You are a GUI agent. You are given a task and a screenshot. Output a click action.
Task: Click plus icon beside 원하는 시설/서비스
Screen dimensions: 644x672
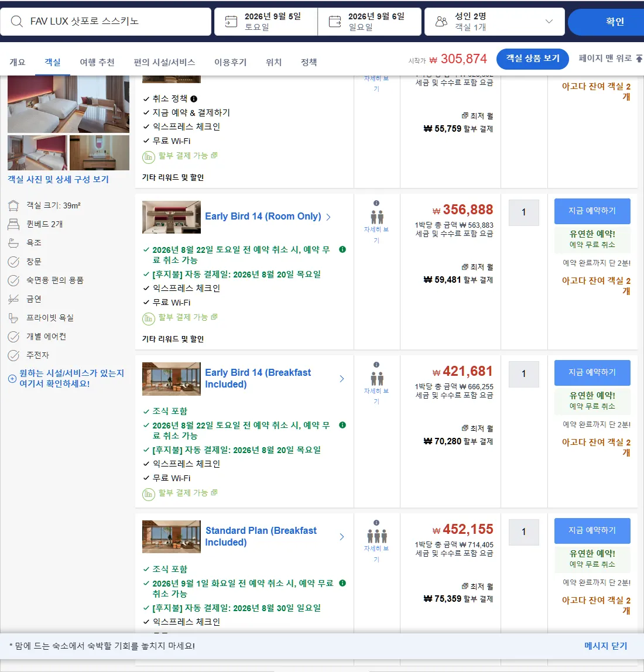[12, 379]
